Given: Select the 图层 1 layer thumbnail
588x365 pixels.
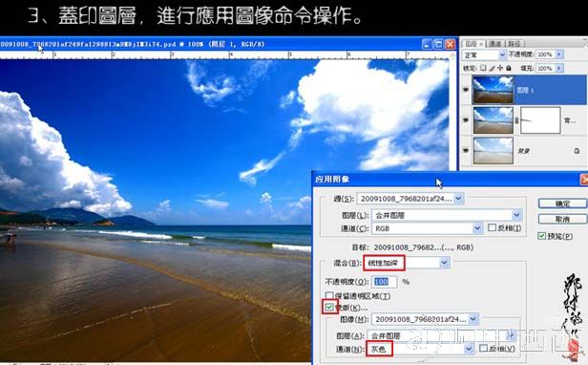Looking at the screenshot, I should (493, 90).
